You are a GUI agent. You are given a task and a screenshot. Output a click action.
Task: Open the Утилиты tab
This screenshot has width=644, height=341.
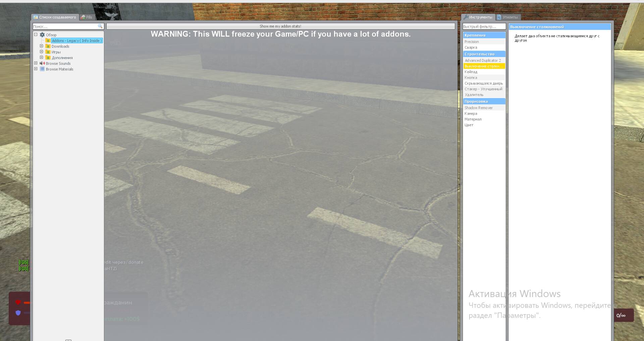pyautogui.click(x=508, y=17)
